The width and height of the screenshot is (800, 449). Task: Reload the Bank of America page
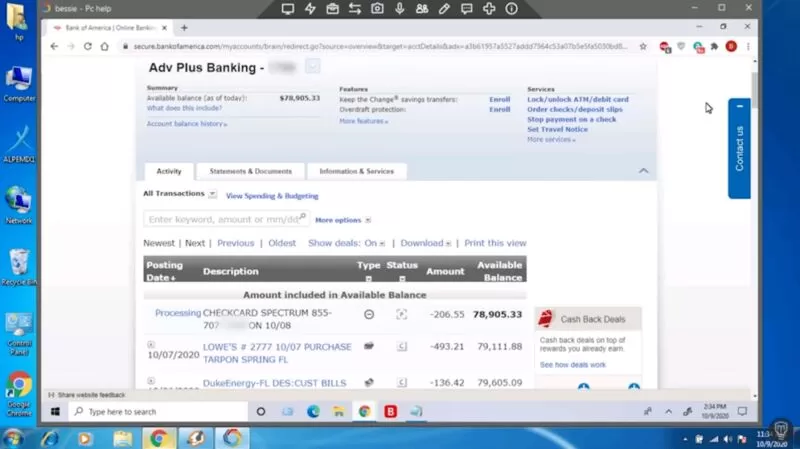coord(88,46)
